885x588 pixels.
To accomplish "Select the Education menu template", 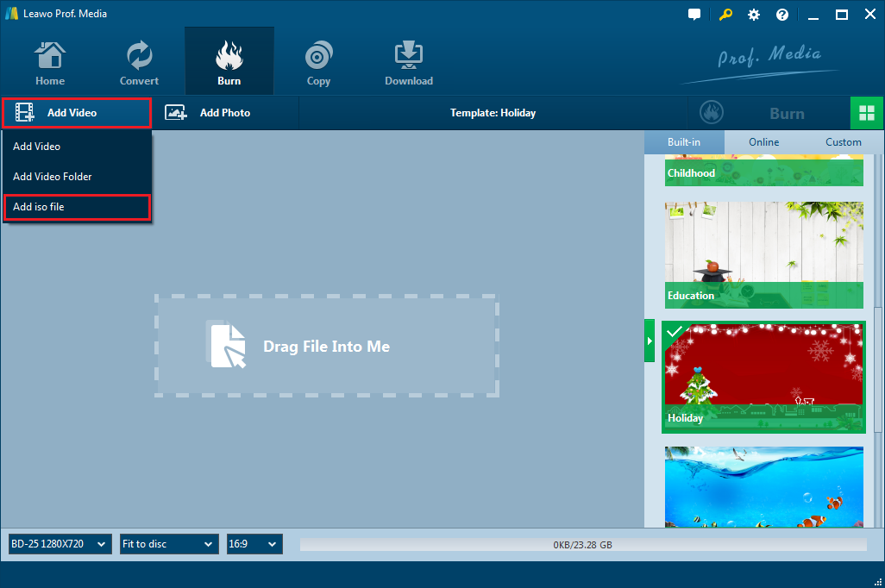I will pyautogui.click(x=763, y=255).
